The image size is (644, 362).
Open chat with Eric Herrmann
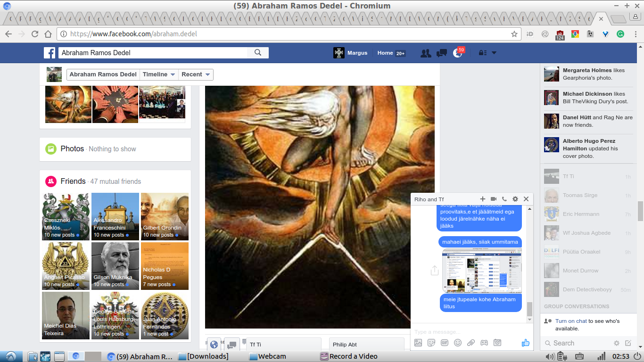click(587, 214)
